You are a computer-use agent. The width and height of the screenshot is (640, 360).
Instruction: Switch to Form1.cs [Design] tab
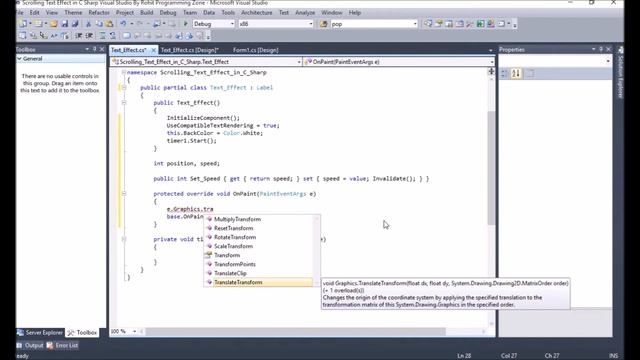[x=256, y=50]
